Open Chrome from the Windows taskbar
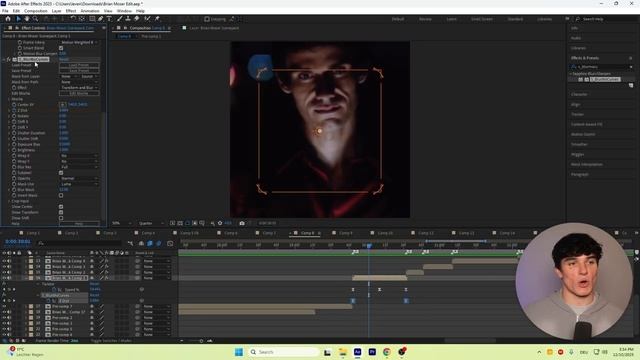640x360 pixels. coord(387,352)
